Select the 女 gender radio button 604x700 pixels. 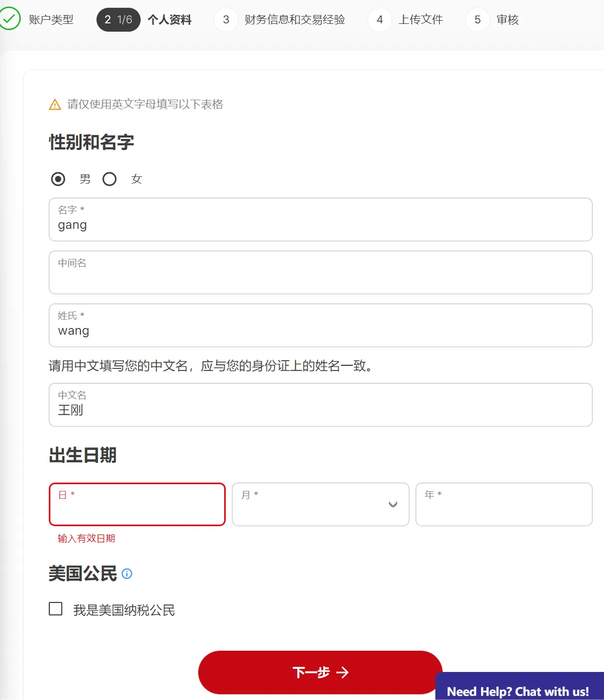tap(109, 179)
